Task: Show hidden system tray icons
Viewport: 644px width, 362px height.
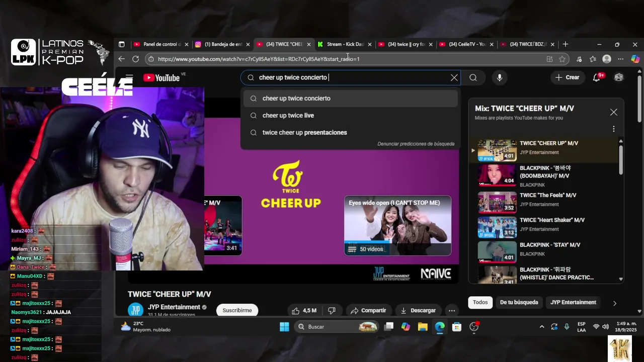Action: (x=542, y=327)
